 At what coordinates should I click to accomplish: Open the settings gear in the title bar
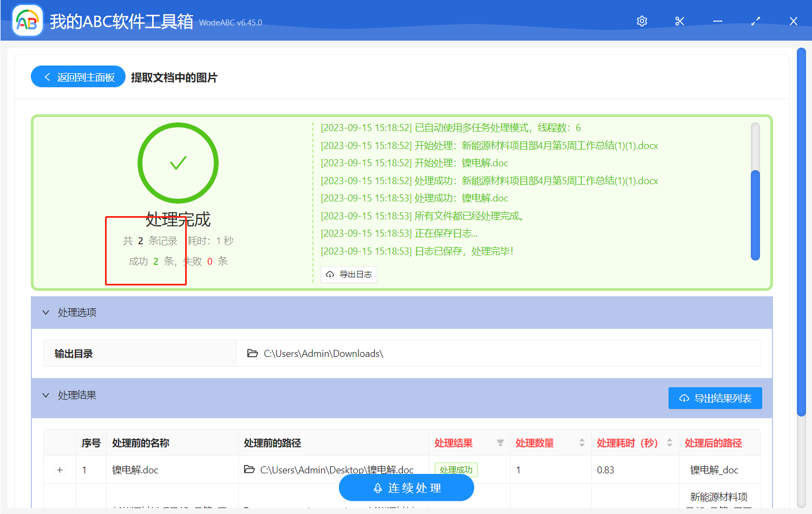coord(641,21)
